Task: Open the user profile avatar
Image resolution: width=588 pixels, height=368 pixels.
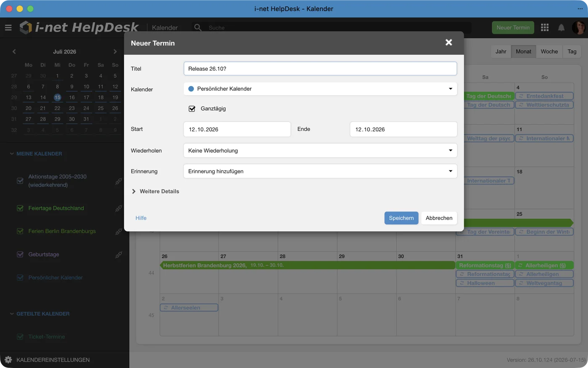Action: tap(578, 28)
